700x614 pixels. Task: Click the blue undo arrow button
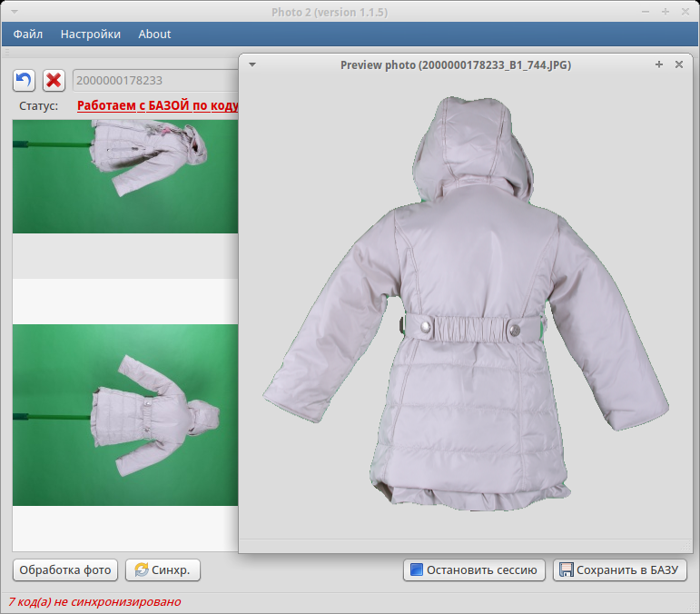point(25,80)
